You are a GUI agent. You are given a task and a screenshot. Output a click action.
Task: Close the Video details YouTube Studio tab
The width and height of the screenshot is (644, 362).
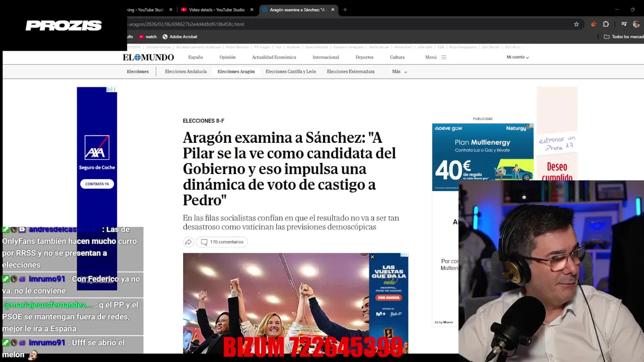point(252,10)
